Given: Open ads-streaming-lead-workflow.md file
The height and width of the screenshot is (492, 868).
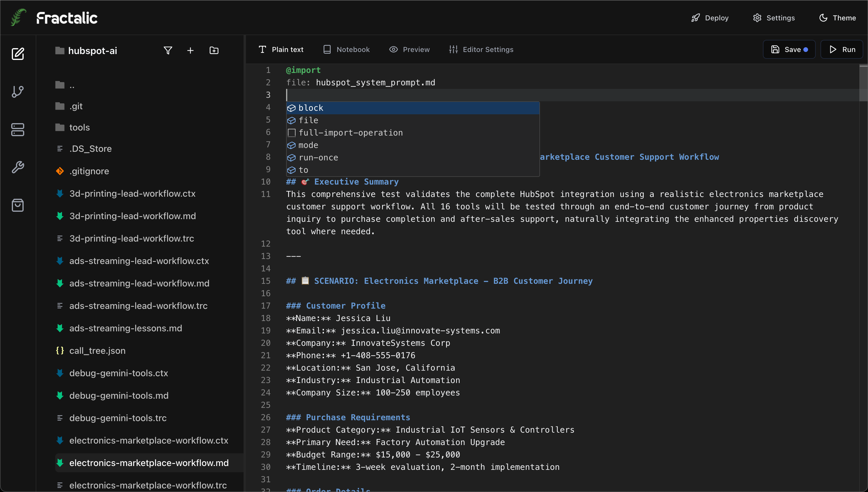Looking at the screenshot, I should click(x=132, y=283).
